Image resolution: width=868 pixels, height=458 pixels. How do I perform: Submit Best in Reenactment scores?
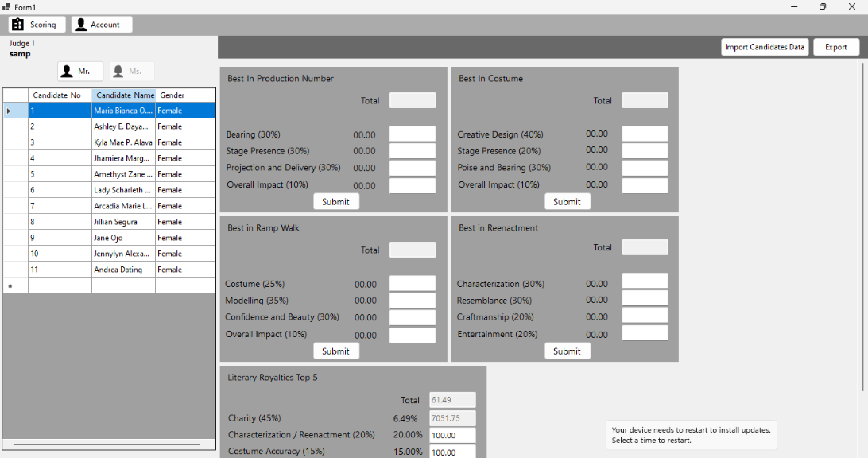568,351
